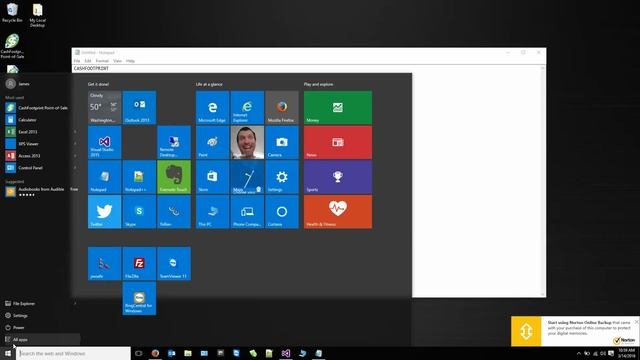This screenshot has width=640, height=360.
Task: Open the Paint tile
Action: click(212, 142)
